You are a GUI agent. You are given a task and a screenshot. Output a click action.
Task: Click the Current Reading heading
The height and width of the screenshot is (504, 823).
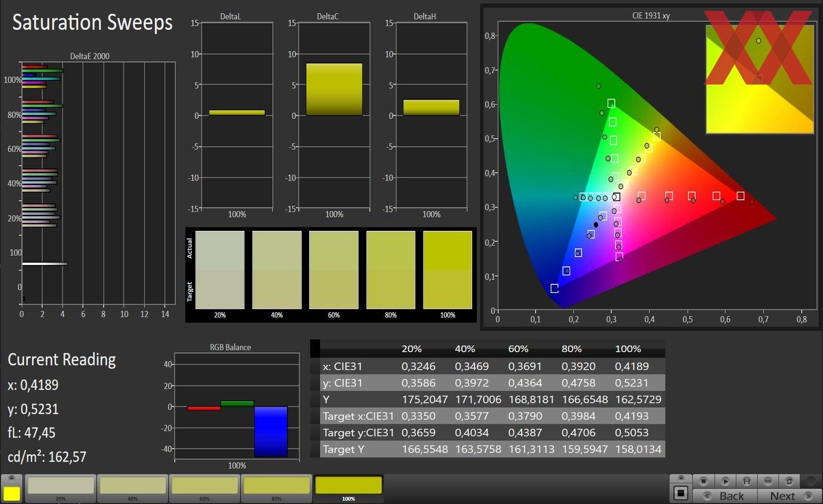click(62, 359)
